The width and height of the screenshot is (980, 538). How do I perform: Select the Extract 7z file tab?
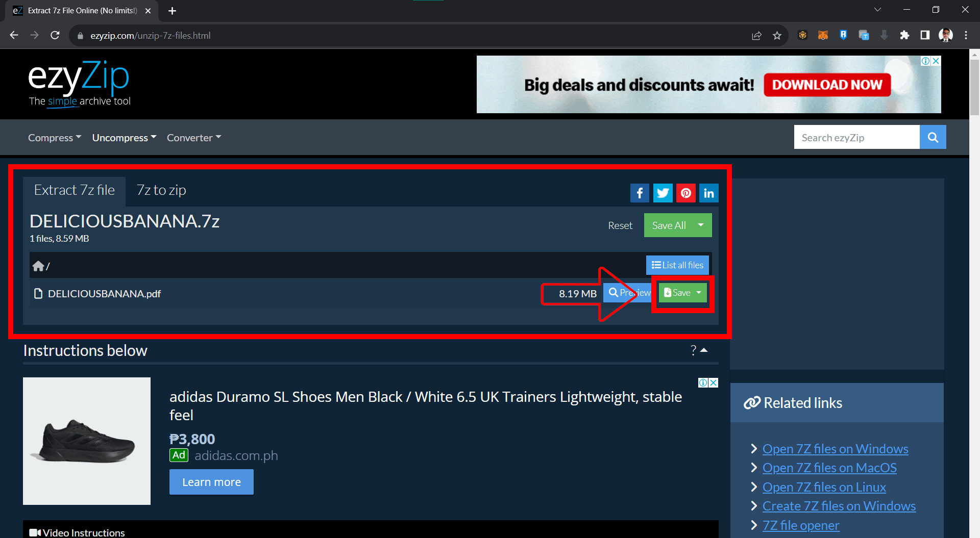pyautogui.click(x=75, y=190)
